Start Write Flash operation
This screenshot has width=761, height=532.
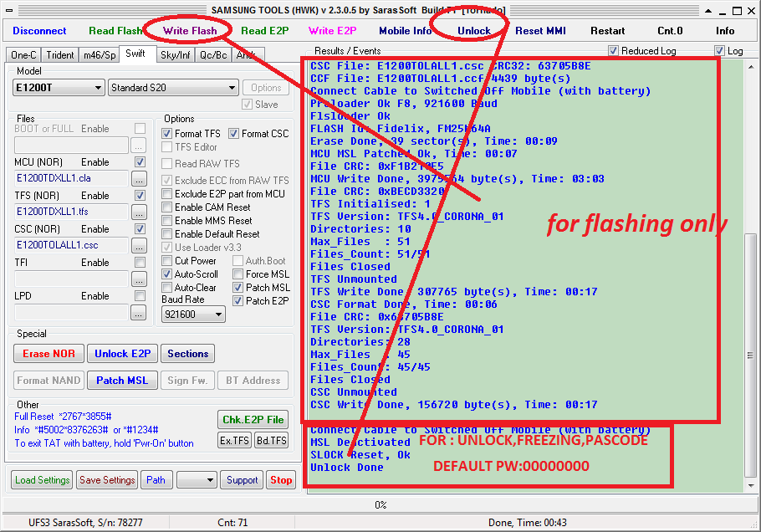[190, 31]
